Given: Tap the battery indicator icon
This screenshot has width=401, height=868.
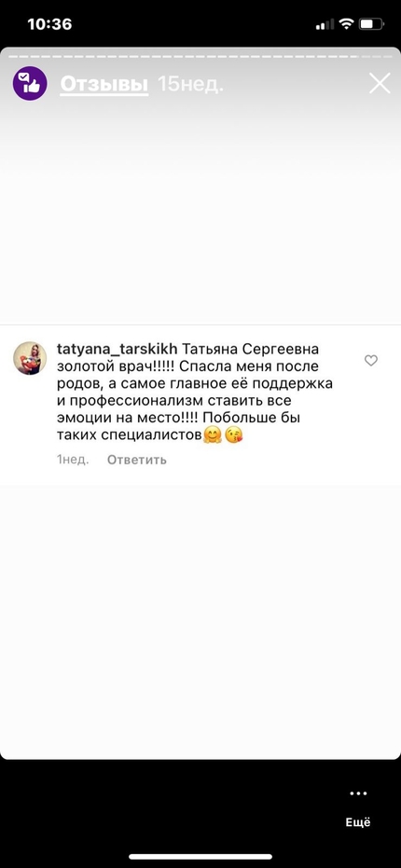Looking at the screenshot, I should pos(371,24).
